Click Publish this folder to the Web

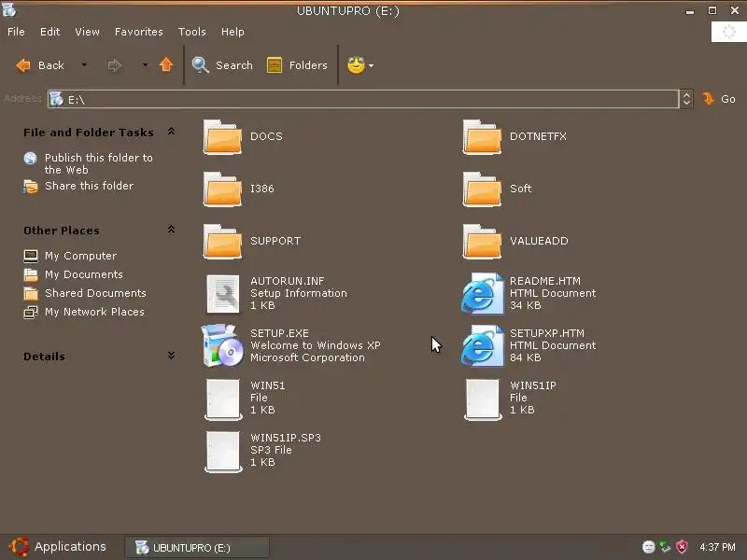click(99, 164)
